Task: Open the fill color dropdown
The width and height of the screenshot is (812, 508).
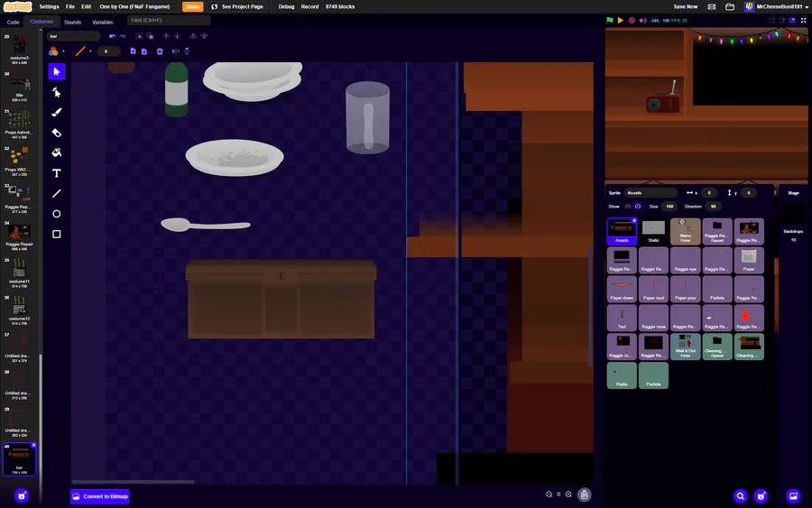Action: [64, 51]
